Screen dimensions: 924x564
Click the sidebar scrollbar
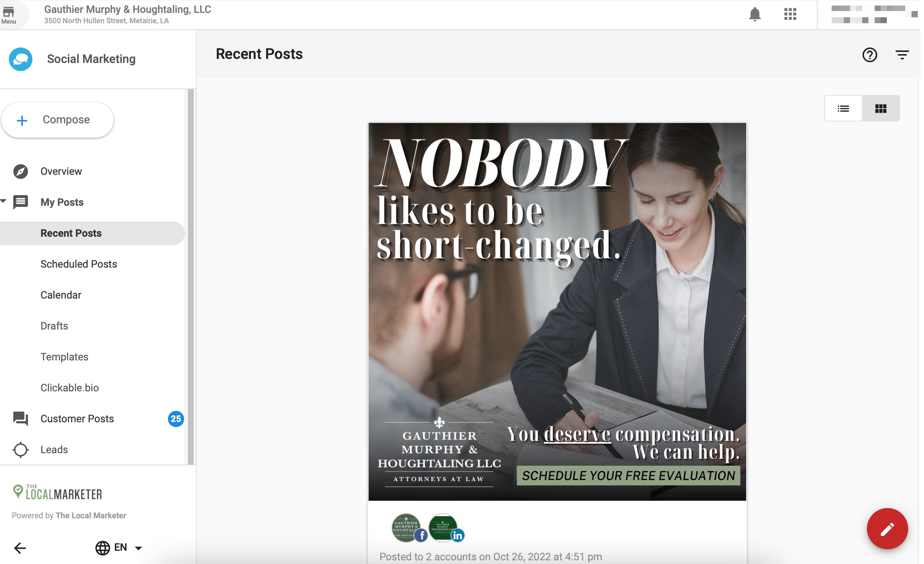pos(191,277)
